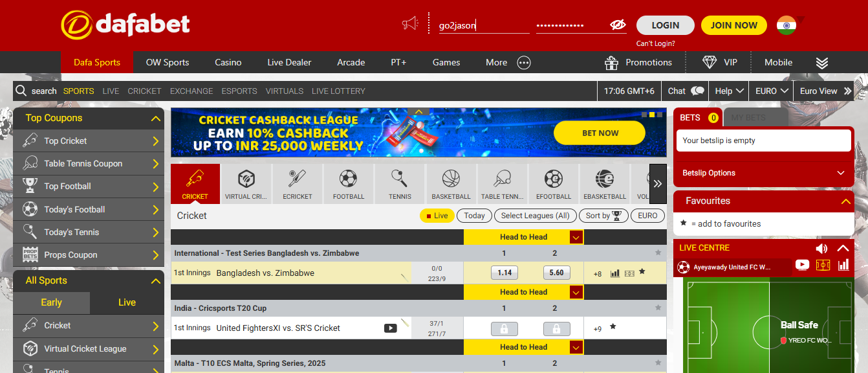
Task: Collapse the Top Coupons panel
Action: pyautogui.click(x=155, y=118)
